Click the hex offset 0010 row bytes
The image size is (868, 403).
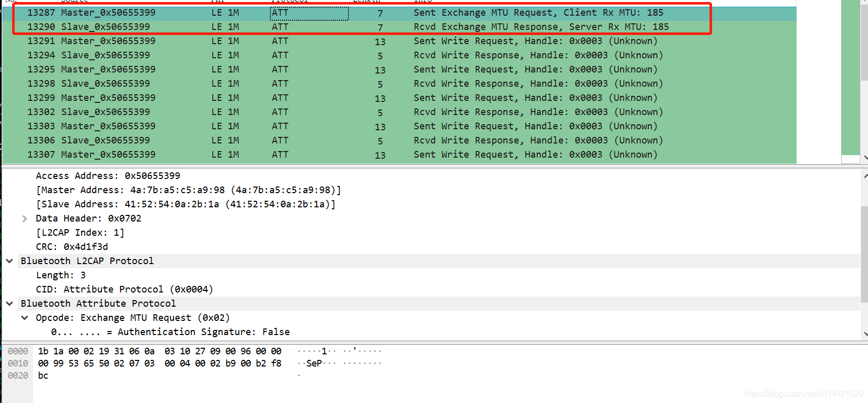[160, 363]
